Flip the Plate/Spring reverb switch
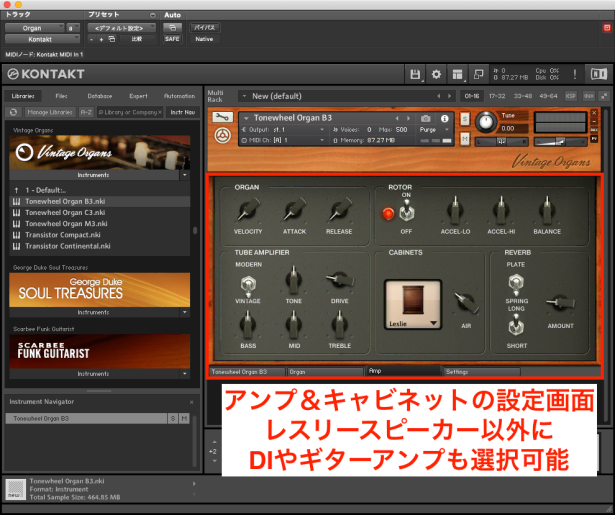 [516, 284]
